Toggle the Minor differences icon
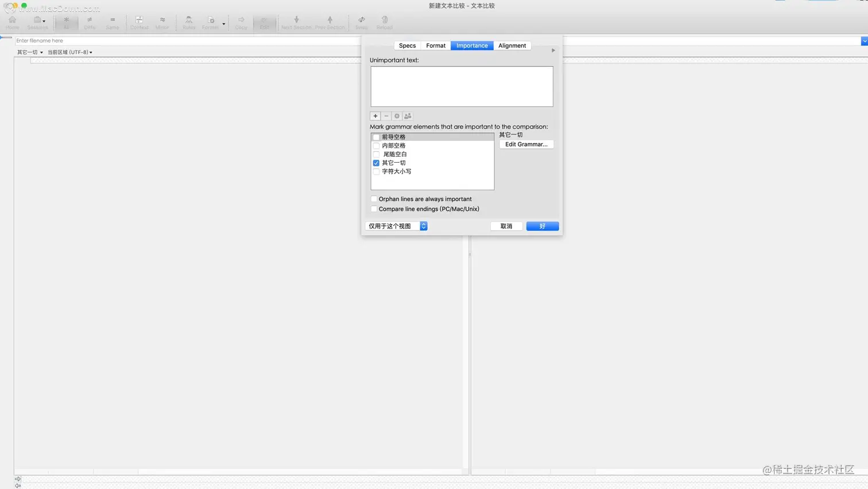 coord(162,22)
